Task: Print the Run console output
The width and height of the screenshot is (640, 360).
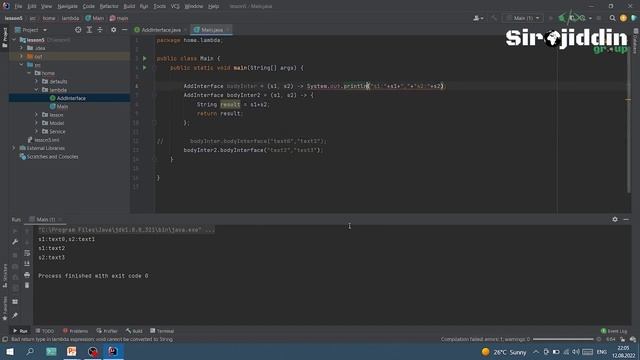Action: point(27,275)
